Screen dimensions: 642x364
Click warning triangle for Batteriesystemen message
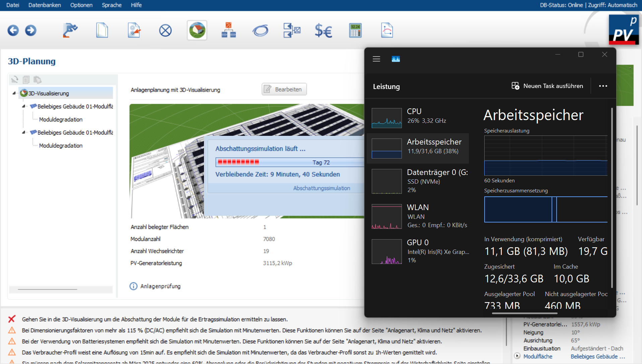coord(12,341)
